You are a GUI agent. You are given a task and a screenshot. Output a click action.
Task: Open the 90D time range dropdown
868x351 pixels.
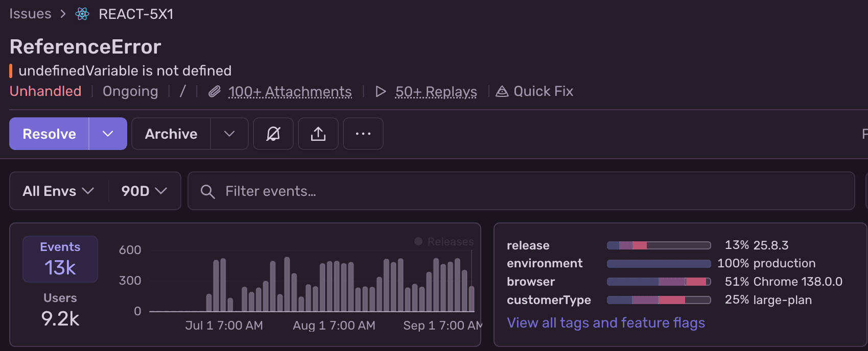[x=144, y=191]
